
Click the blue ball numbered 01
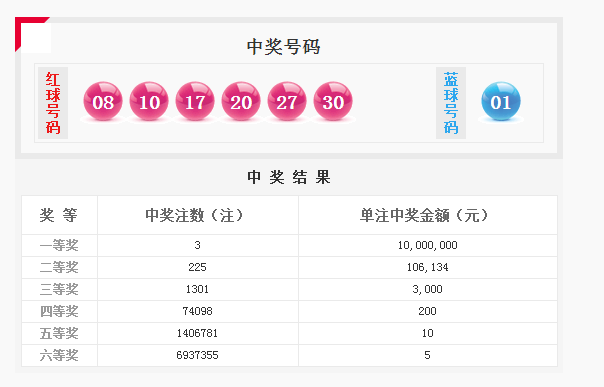pos(501,101)
